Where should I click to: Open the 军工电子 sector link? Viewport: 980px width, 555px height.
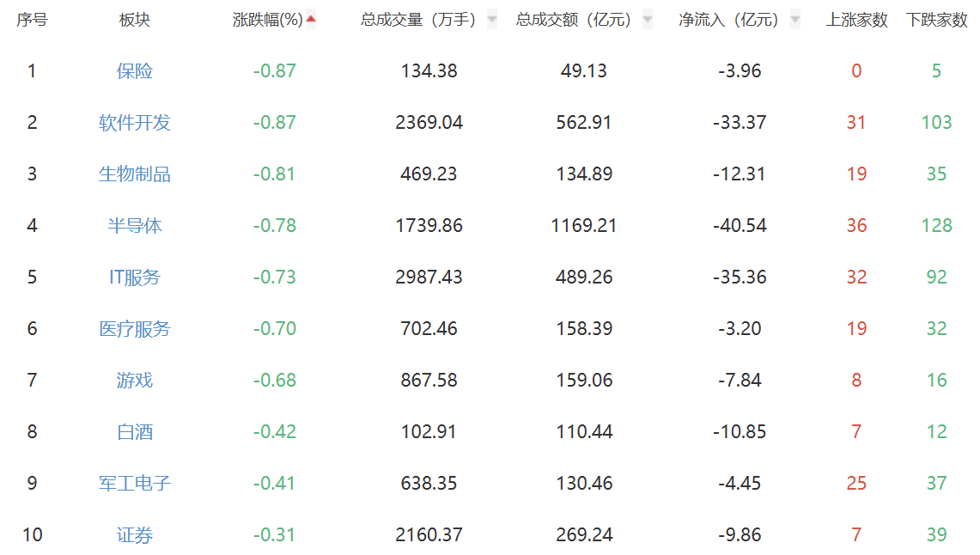click(x=135, y=484)
